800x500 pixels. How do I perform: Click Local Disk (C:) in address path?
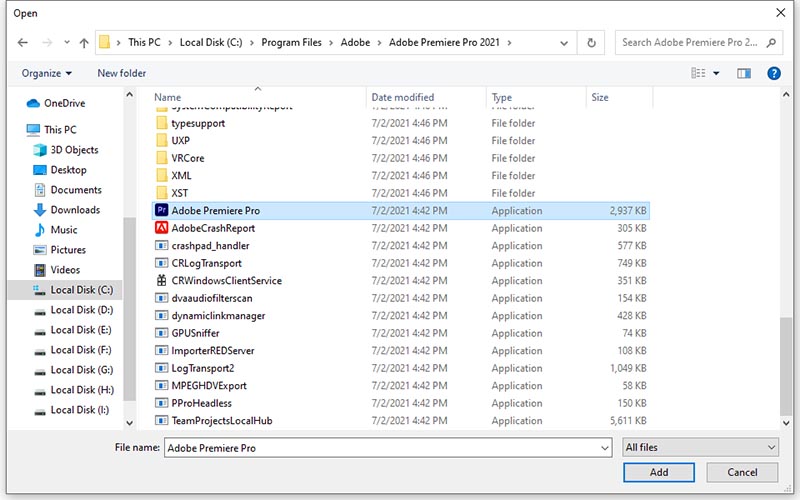point(211,43)
